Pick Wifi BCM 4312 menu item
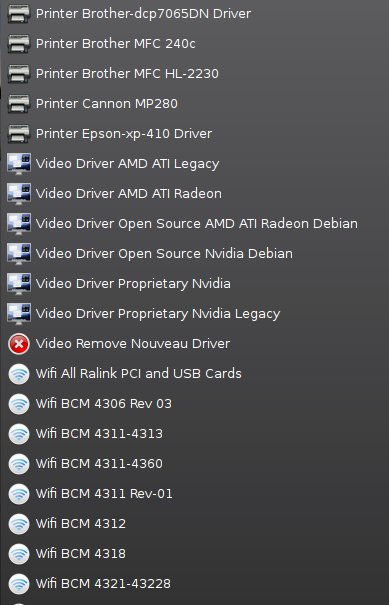The image size is (389, 605). point(194,524)
